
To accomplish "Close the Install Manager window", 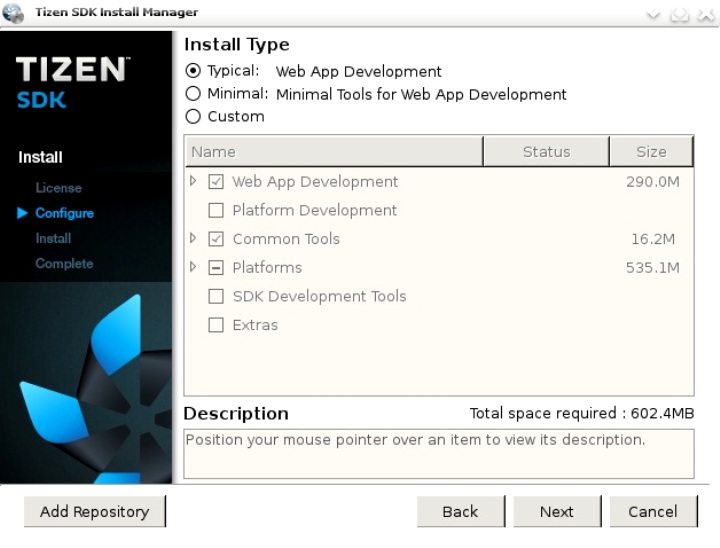I will (706, 15).
